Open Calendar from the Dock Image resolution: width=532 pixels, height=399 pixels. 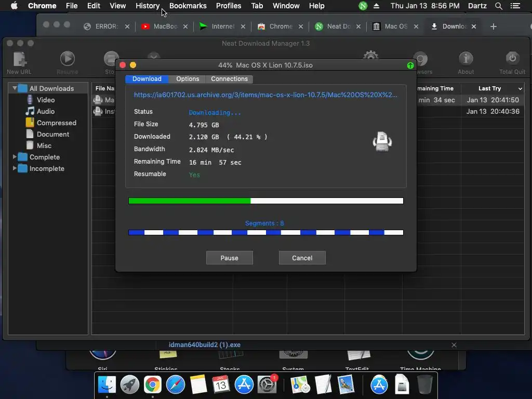221,385
